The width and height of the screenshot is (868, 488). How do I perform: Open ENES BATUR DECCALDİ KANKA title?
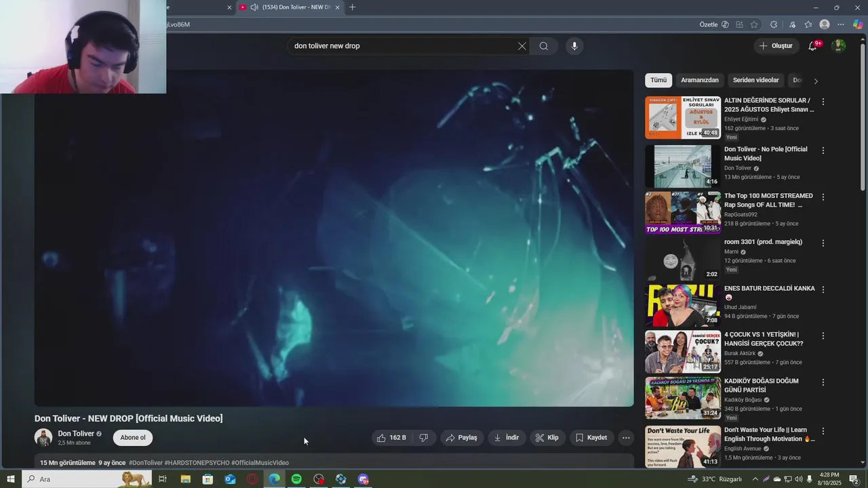point(769,292)
